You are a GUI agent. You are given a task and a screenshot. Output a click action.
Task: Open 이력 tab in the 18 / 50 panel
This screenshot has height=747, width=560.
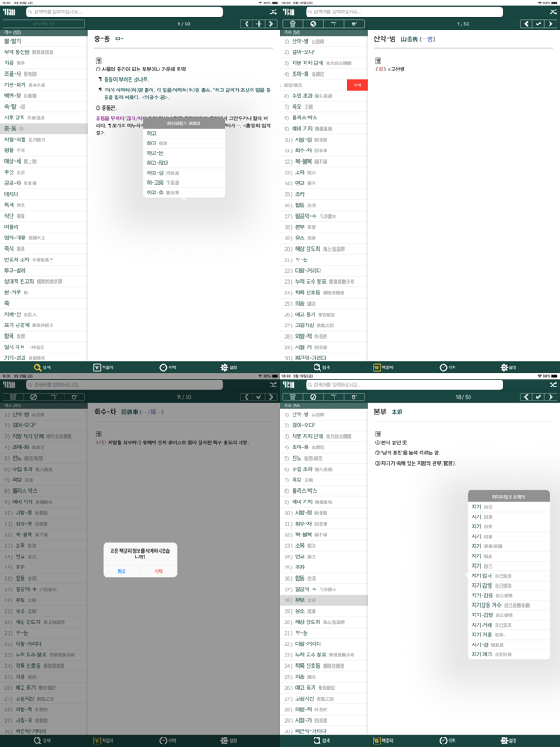[448, 741]
